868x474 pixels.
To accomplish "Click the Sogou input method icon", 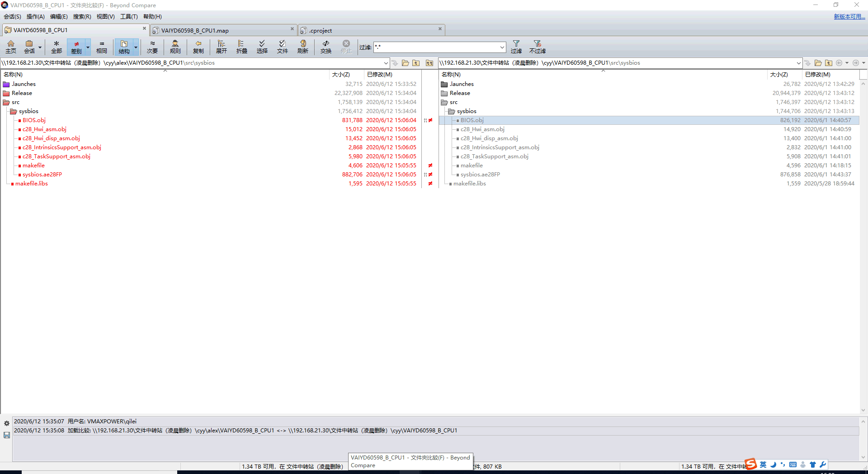I will (x=750, y=464).
